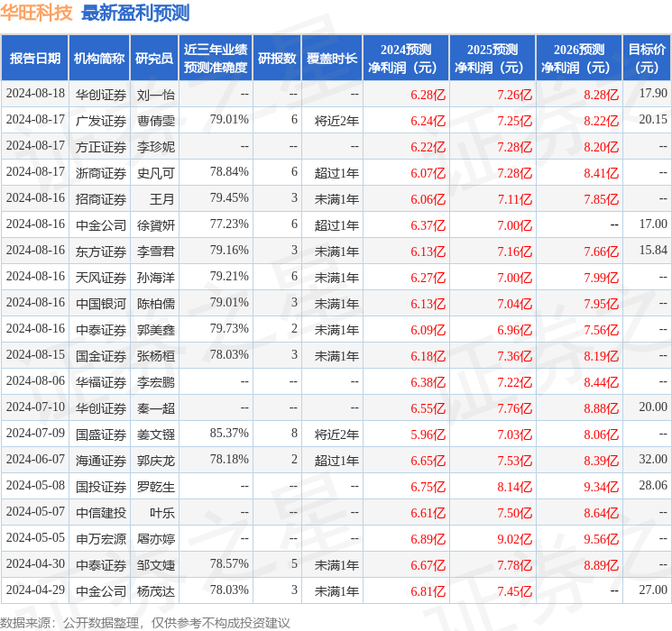Click target price 28.06

point(653,485)
